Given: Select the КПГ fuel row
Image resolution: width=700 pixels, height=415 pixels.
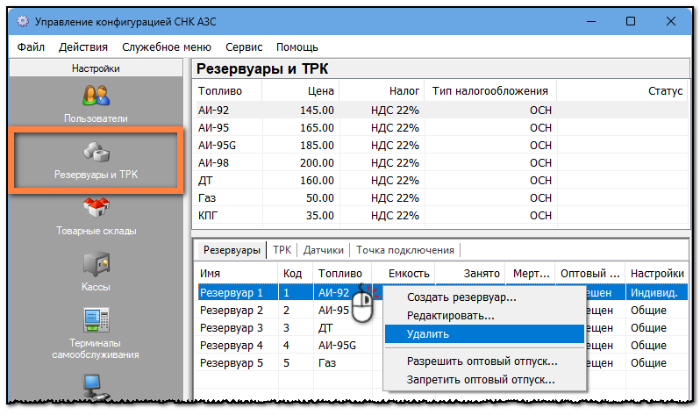Looking at the screenshot, I should [441, 216].
